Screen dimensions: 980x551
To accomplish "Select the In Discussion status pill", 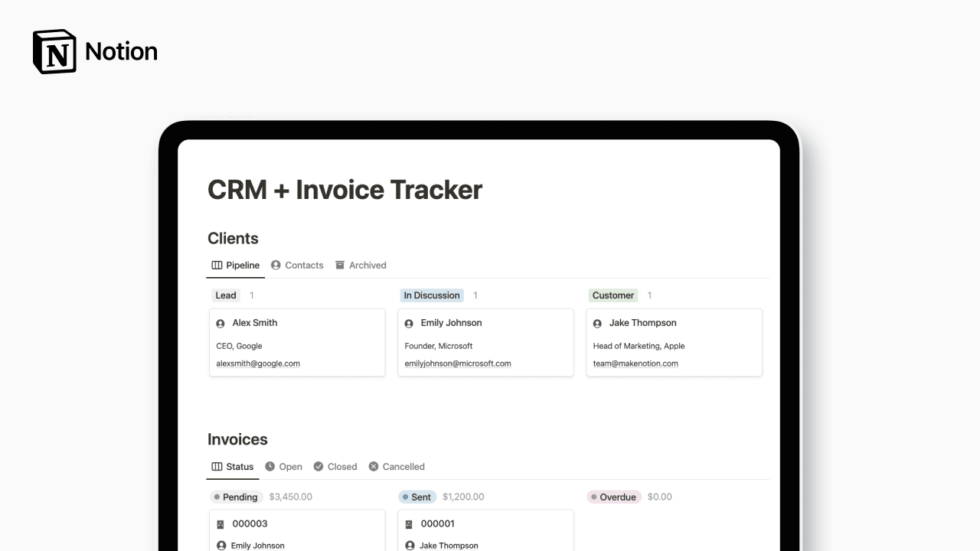I will 432,295.
